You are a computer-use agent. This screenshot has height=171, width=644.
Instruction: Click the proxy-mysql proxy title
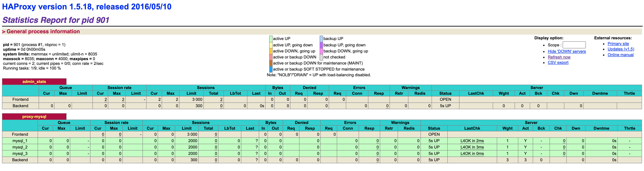[x=34, y=117]
